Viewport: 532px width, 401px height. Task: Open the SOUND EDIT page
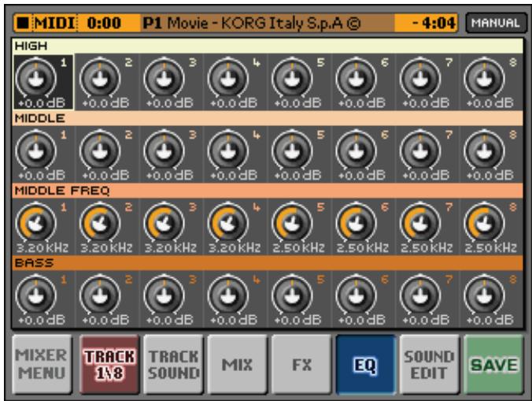(430, 364)
